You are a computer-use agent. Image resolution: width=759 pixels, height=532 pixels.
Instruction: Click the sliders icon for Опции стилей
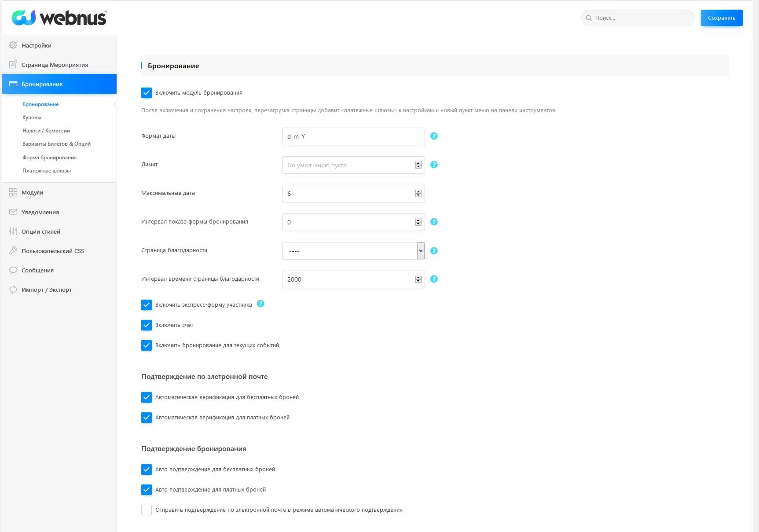13,231
